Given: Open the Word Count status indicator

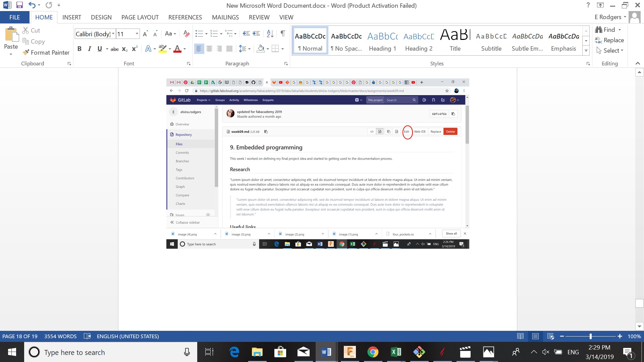Looking at the screenshot, I should point(60,336).
